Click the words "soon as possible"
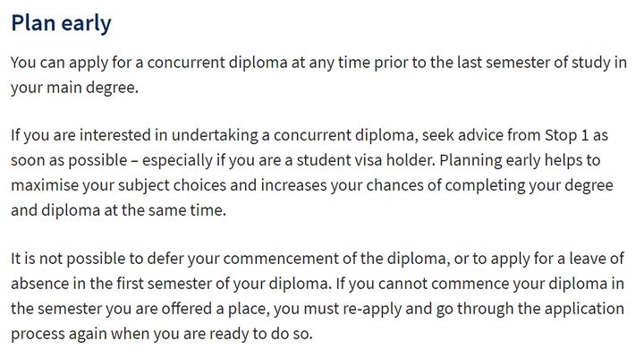The width and height of the screenshot is (644, 358). 69,160
